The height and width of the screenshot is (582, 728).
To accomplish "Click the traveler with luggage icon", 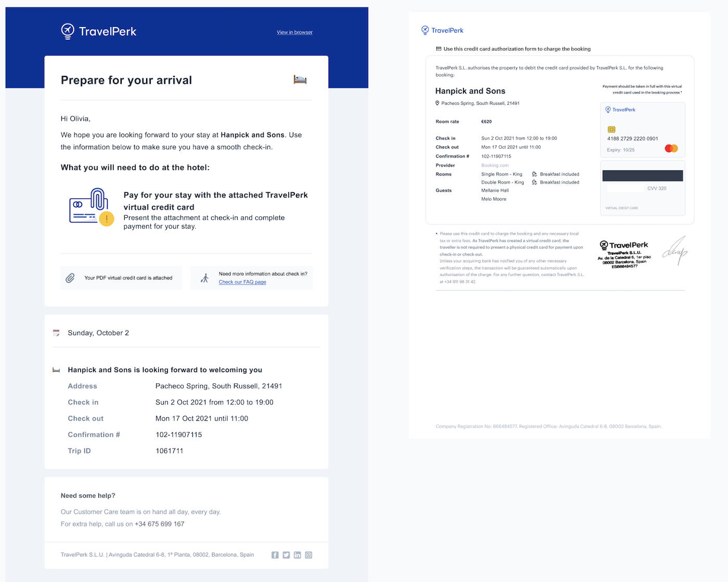I will (x=205, y=278).
